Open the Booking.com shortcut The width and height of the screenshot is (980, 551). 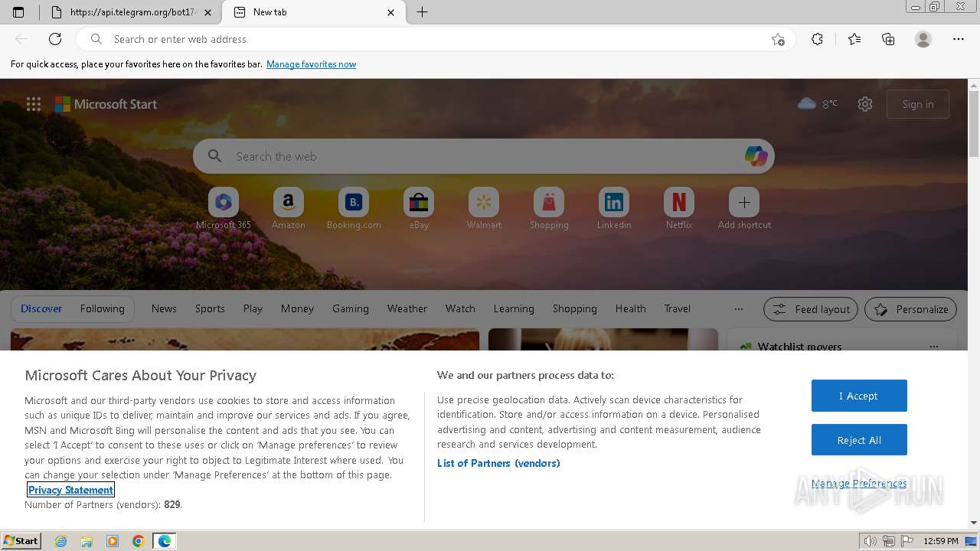point(354,208)
